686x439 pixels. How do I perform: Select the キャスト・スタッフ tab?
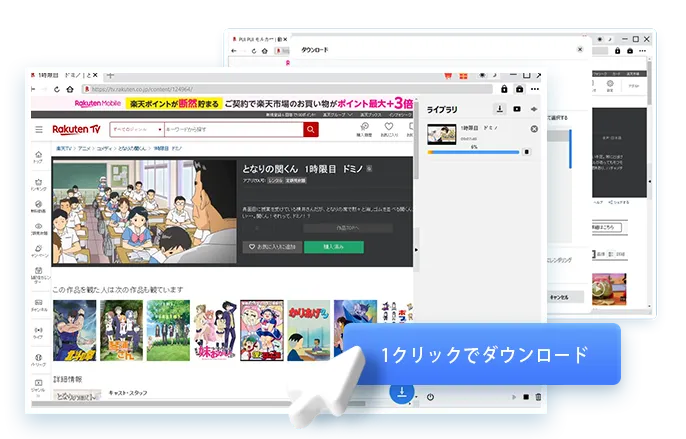(x=128, y=393)
